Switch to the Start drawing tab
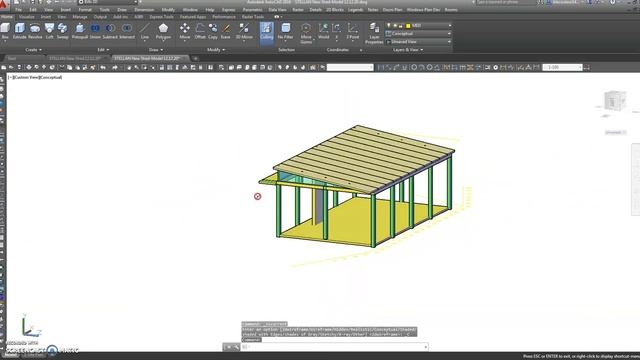Viewport: 640px width, 360px height. click(x=12, y=58)
